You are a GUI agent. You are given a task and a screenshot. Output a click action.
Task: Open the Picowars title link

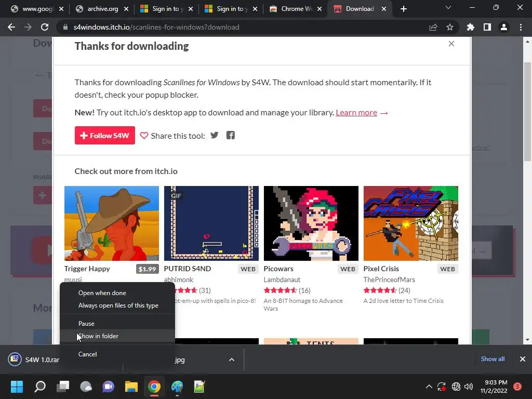[x=278, y=269]
